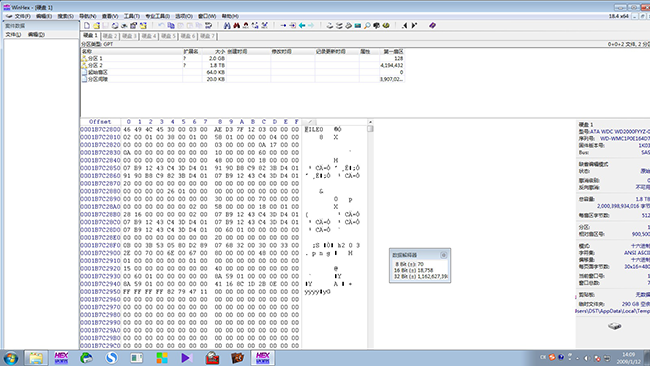Screen dimensions: 650x366
Task: Click the cyan Back arrow icon
Action: pos(302,26)
